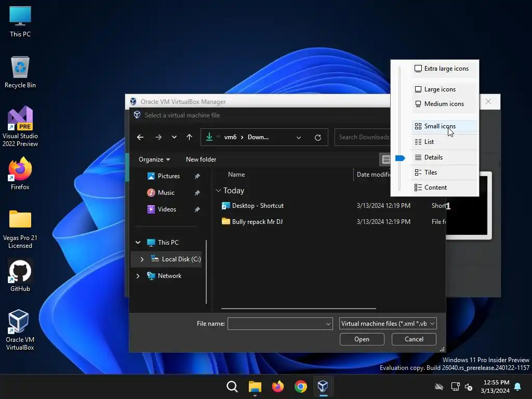Open the Organize dropdown menu

pos(154,159)
